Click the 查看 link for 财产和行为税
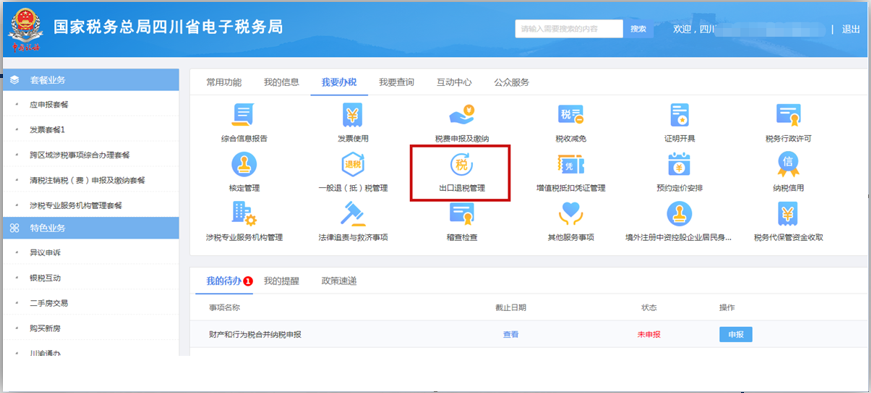Screen dimensions: 871x393 511,335
